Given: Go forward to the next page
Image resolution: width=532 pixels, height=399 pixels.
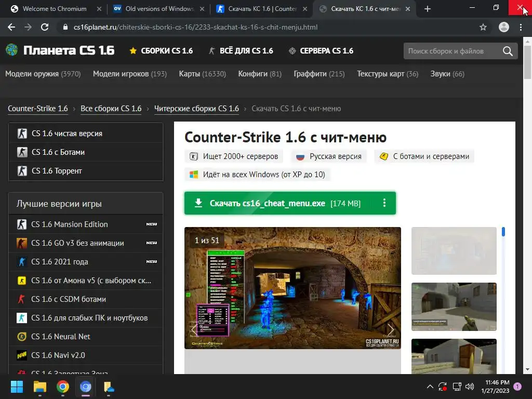Looking at the screenshot, I should pyautogui.click(x=28, y=27).
